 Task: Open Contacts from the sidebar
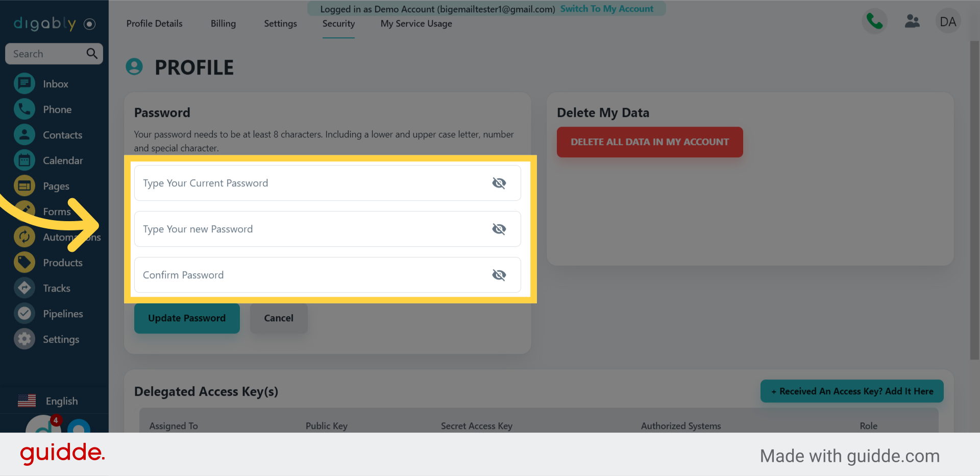pyautogui.click(x=24, y=135)
